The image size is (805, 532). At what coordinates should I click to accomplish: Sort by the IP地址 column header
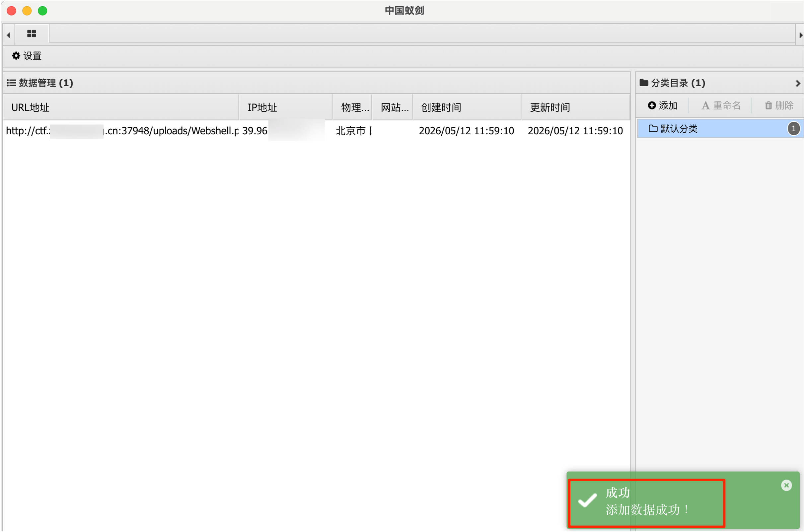286,107
